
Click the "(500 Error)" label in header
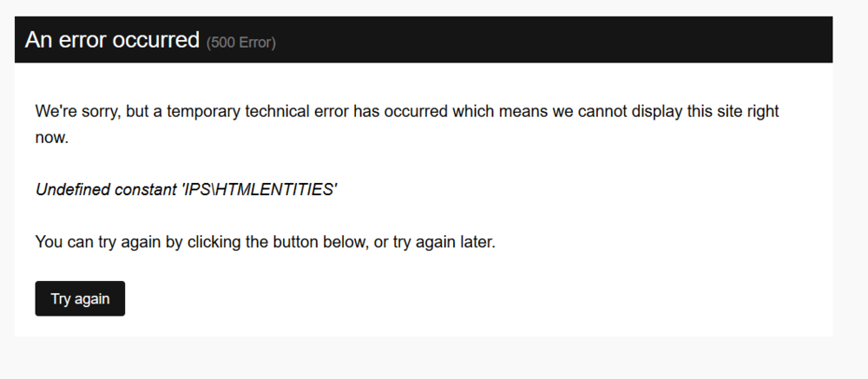[241, 42]
